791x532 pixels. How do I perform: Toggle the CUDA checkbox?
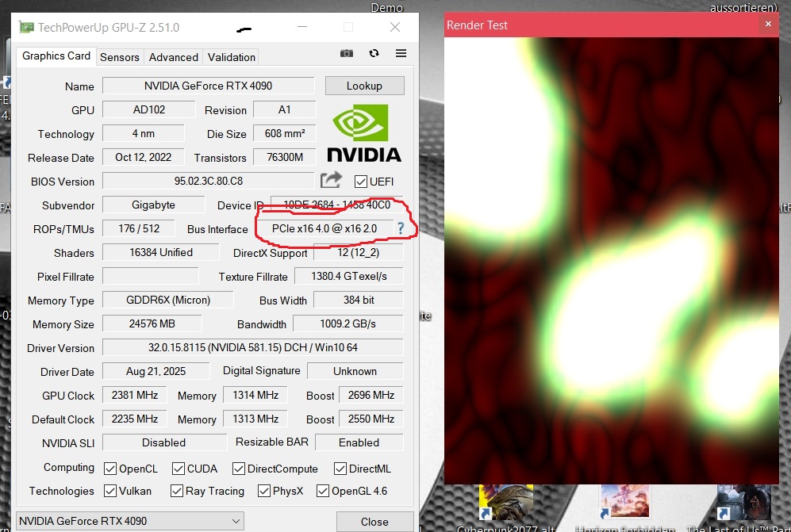click(178, 469)
